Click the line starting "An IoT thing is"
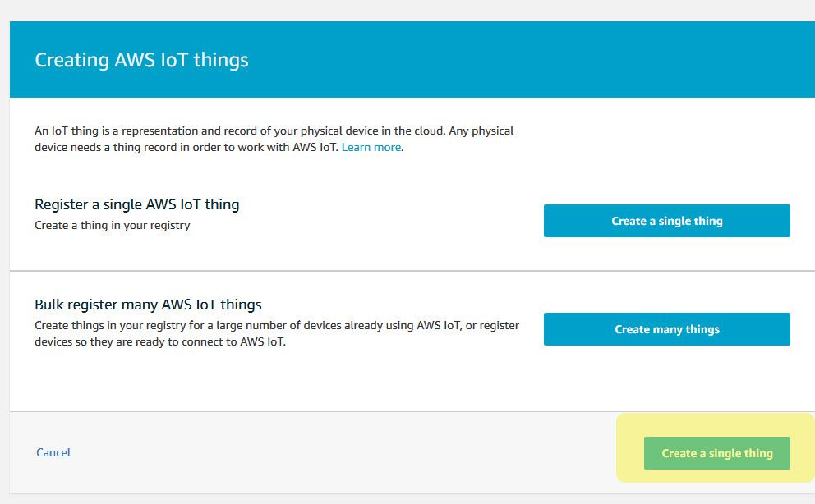The width and height of the screenshot is (815, 504). click(x=274, y=131)
